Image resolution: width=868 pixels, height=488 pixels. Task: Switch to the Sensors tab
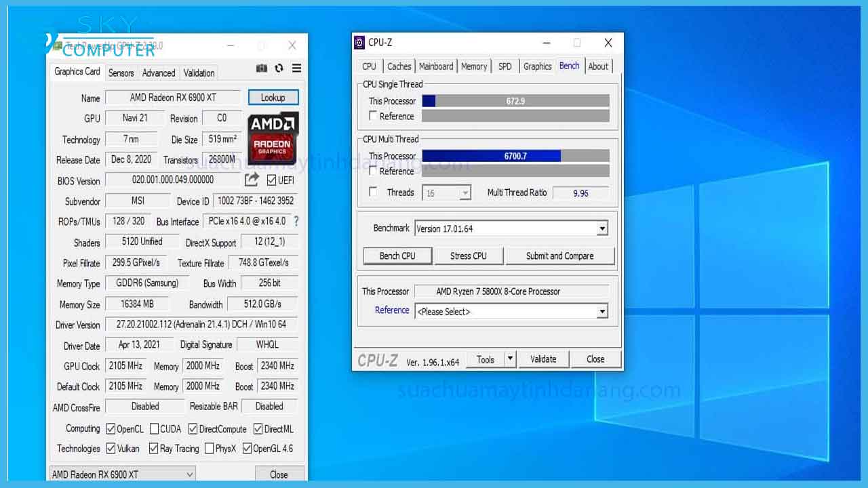(121, 73)
